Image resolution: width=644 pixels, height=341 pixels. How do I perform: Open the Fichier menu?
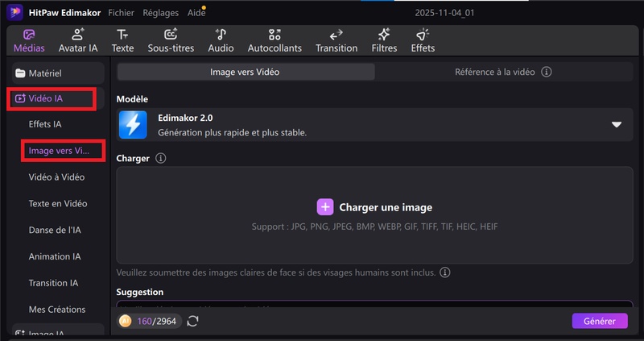121,13
